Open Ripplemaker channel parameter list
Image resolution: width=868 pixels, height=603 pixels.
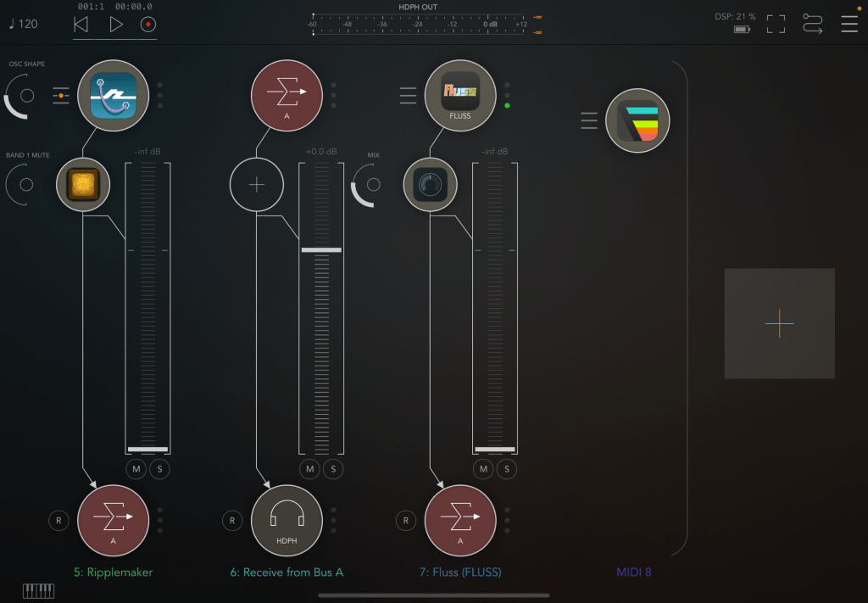point(60,96)
